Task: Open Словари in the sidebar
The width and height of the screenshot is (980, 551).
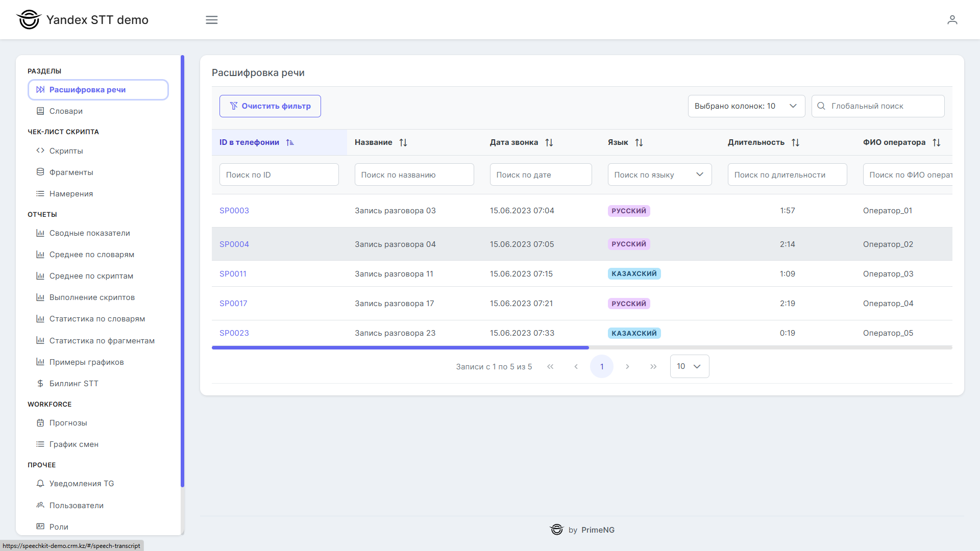Action: pos(98,111)
